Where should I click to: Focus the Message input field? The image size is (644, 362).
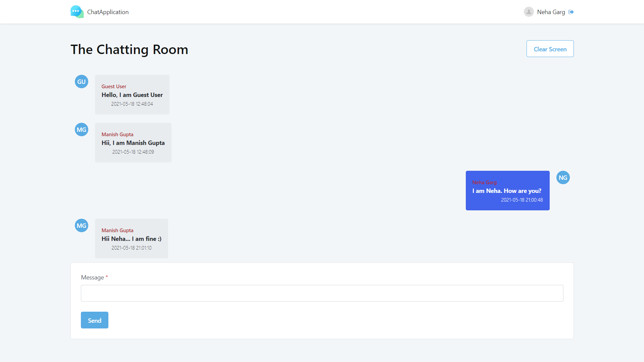[322, 293]
